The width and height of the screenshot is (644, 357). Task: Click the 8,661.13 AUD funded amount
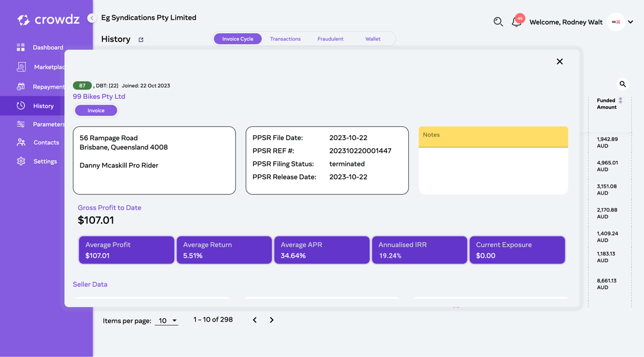coord(606,284)
